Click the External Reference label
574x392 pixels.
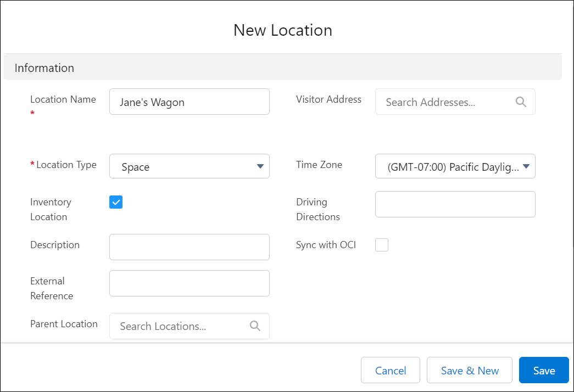pyautogui.click(x=52, y=288)
